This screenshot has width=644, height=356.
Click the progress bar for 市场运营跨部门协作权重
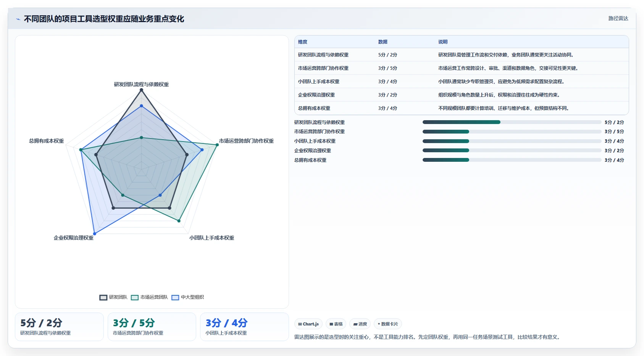(x=512, y=132)
